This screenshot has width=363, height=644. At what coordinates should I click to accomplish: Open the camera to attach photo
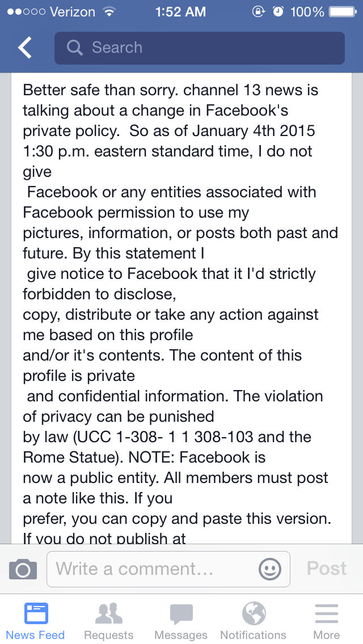click(23, 569)
